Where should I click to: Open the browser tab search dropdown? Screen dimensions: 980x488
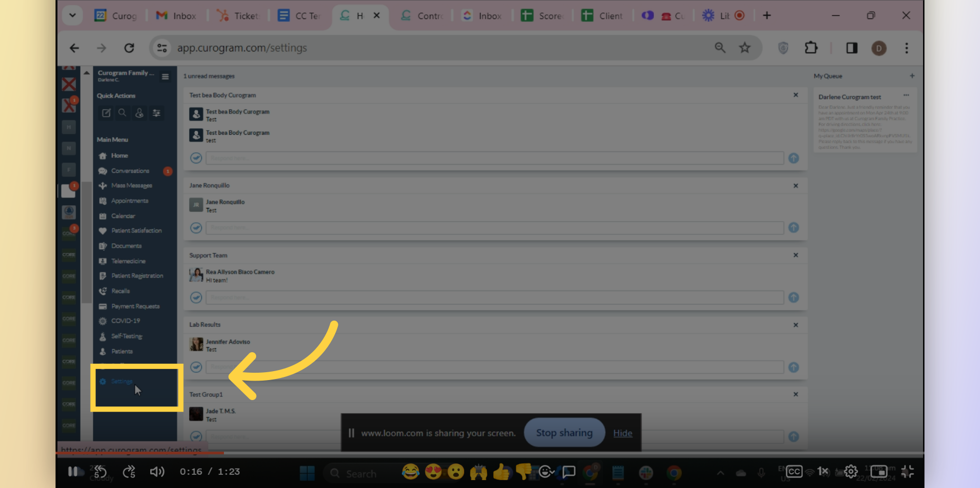point(73,16)
